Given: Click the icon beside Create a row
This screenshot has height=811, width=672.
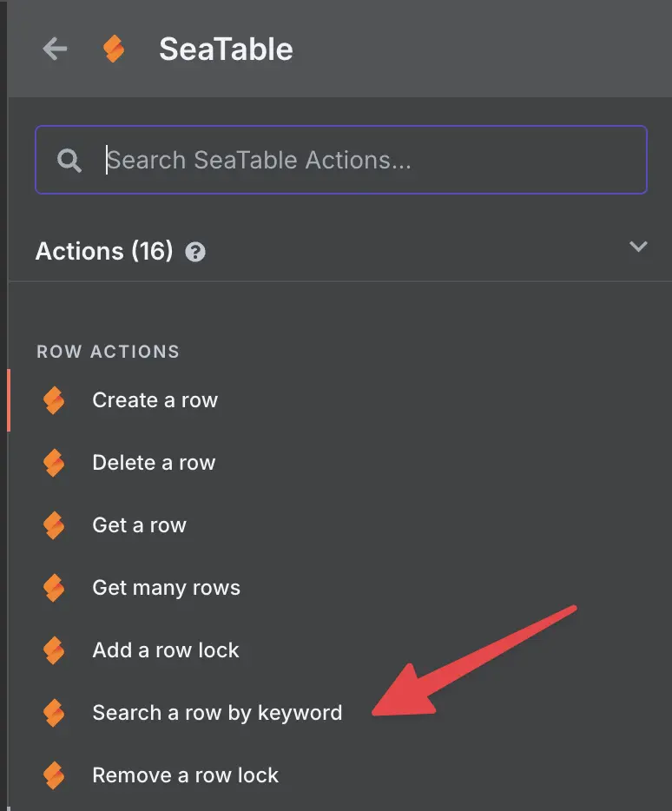Looking at the screenshot, I should pyautogui.click(x=54, y=400).
